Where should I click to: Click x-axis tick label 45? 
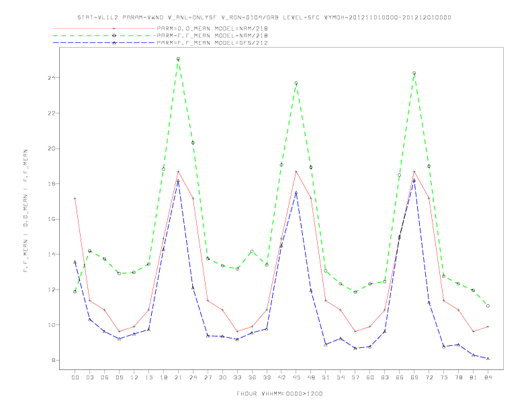296,377
